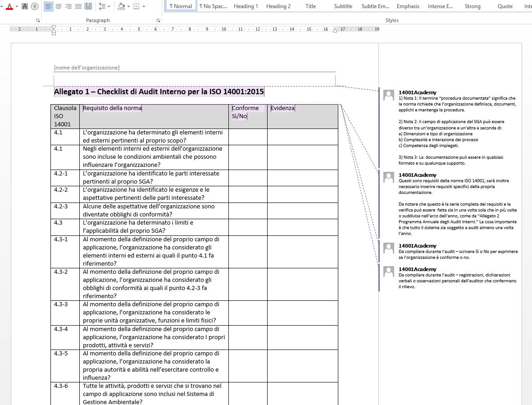Image resolution: width=532 pixels, height=405 pixels.
Task: Click the Character Shading icon
Action: 25,6
